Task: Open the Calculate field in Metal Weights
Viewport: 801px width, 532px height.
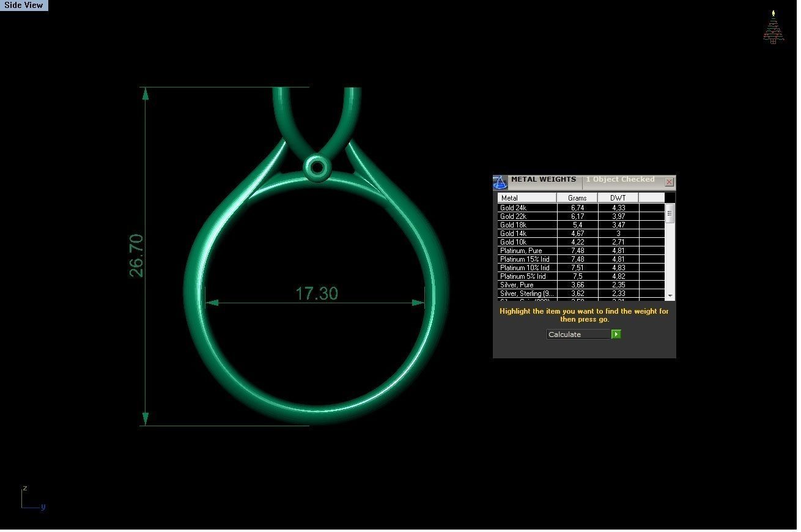Action: 579,334
